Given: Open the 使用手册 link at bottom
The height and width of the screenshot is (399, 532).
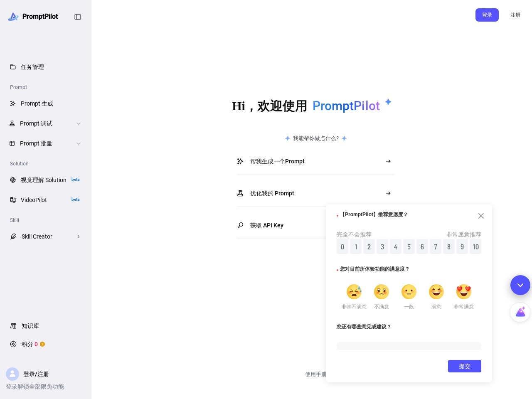Looking at the screenshot, I should tap(315, 374).
